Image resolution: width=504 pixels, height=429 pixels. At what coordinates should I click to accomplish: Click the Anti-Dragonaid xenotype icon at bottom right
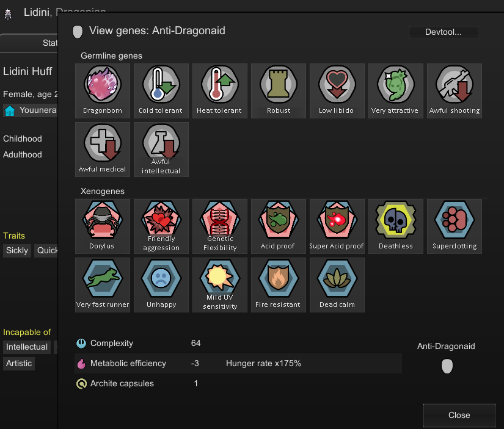click(x=447, y=366)
